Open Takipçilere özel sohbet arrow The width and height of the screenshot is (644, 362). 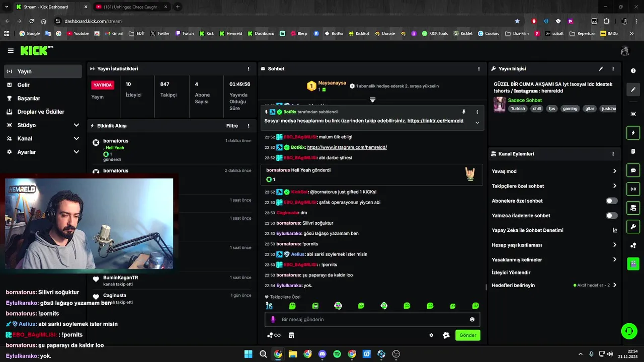point(614,186)
